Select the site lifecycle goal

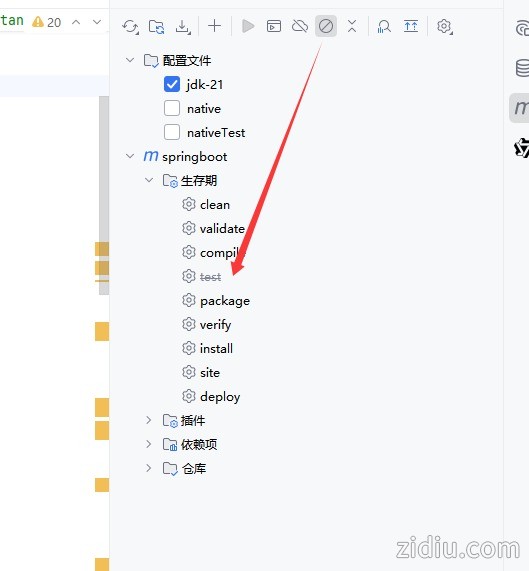(210, 373)
